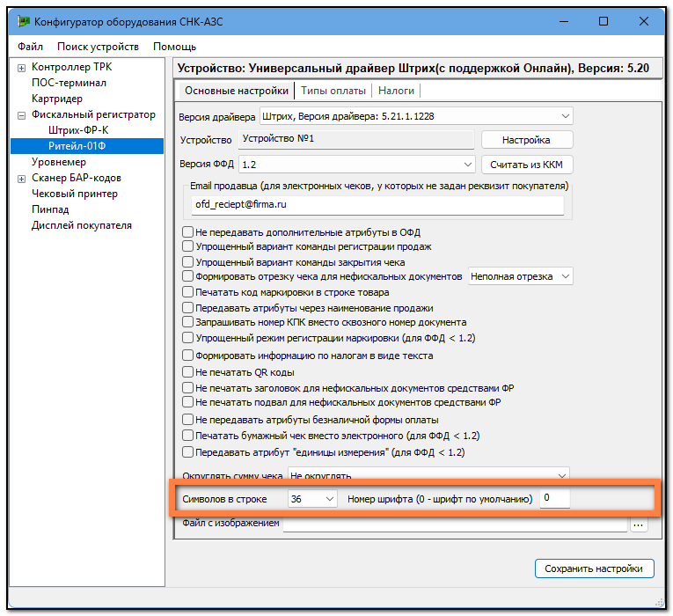The image size is (673, 616).
Task: Select Штрих-ФР-К in the device tree
Action: (78, 130)
